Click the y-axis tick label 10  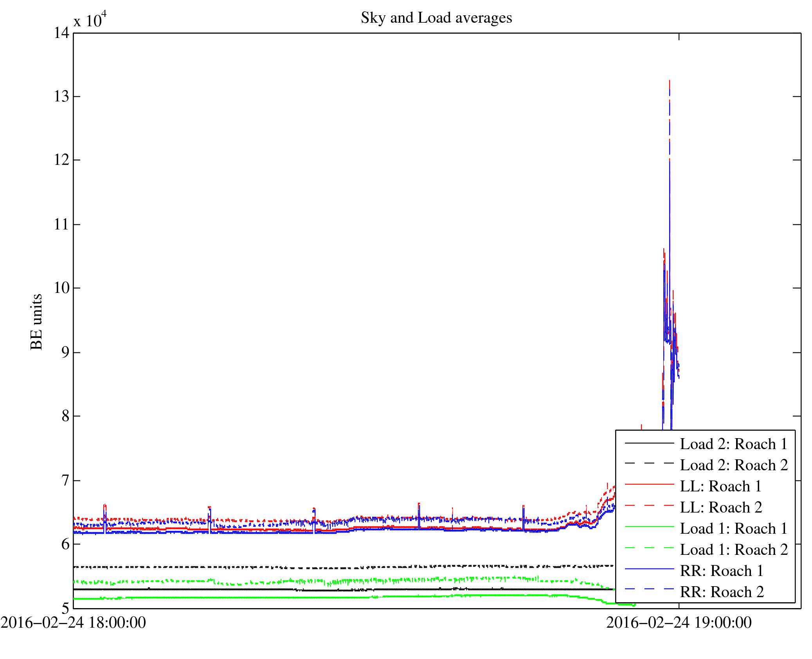(61, 288)
